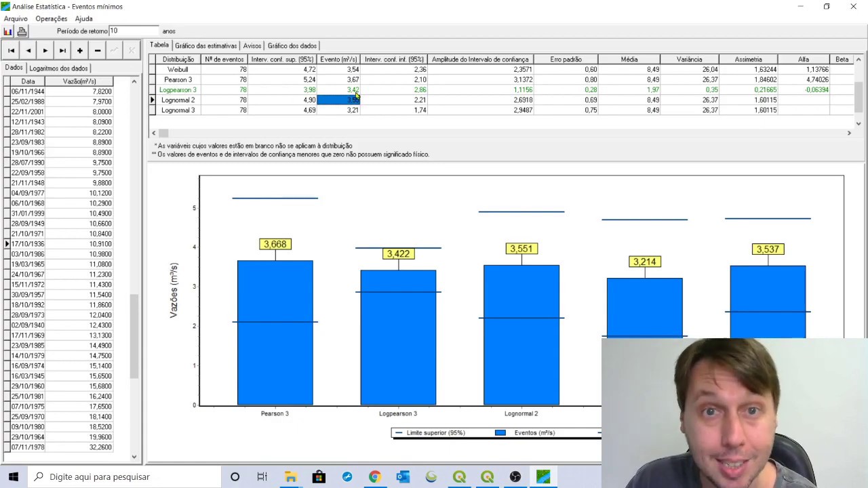Click the data list scrollbar up arrow

(x=134, y=81)
